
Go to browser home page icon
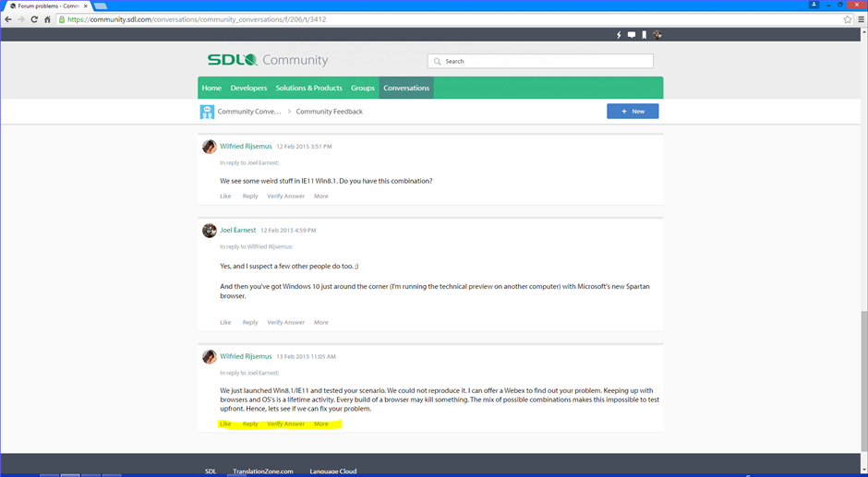click(x=47, y=19)
